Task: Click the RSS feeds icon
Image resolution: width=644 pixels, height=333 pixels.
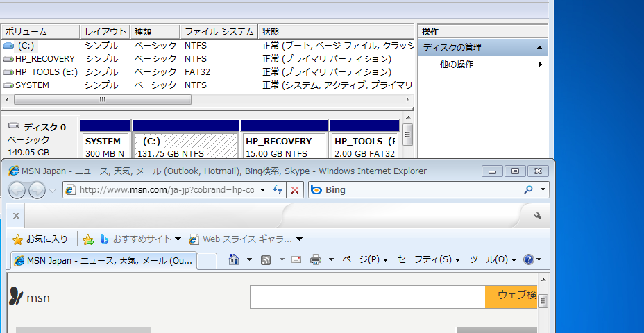Action: point(266,259)
